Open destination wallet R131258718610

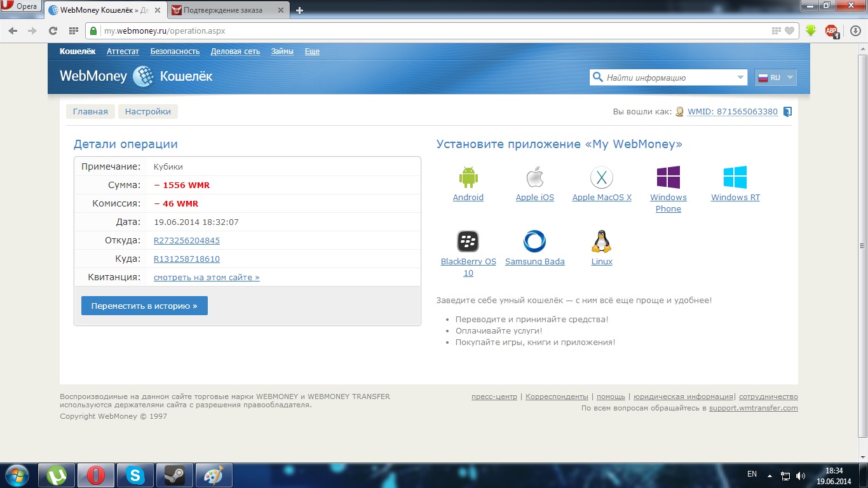[x=187, y=259]
